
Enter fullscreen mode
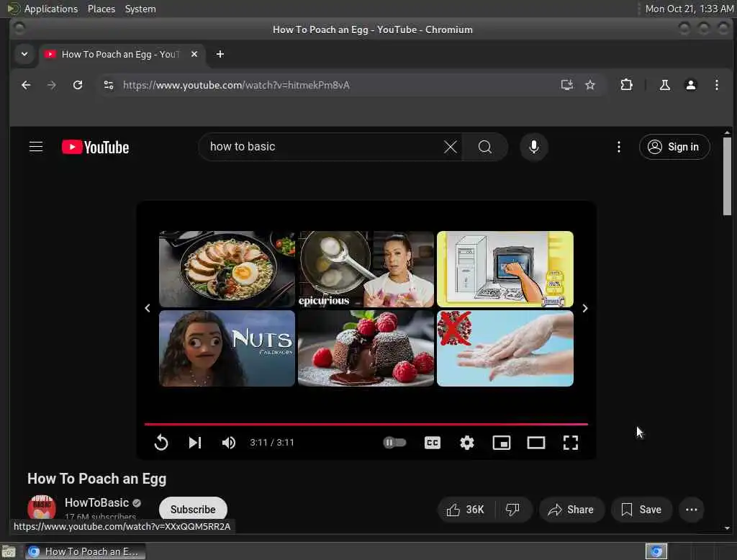point(571,443)
